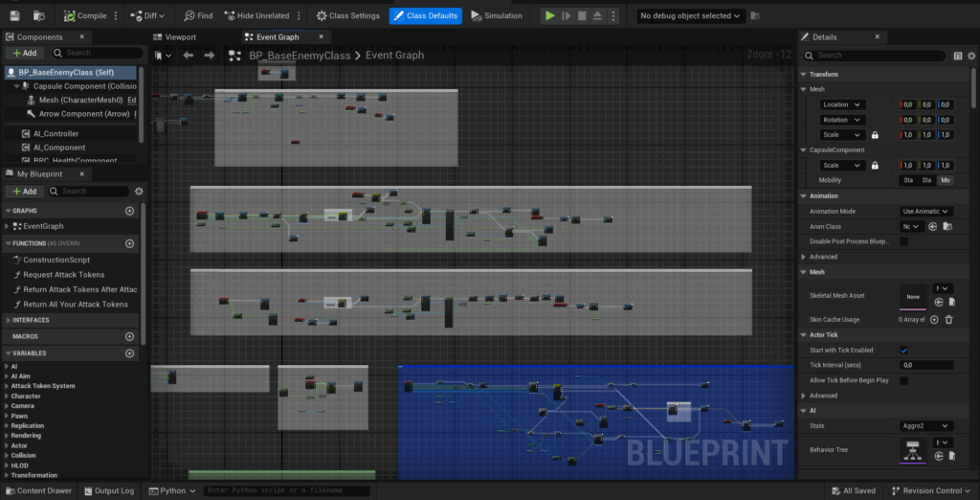Click the Class Settings button
Viewport: 980px width, 500px height.
pyautogui.click(x=346, y=15)
